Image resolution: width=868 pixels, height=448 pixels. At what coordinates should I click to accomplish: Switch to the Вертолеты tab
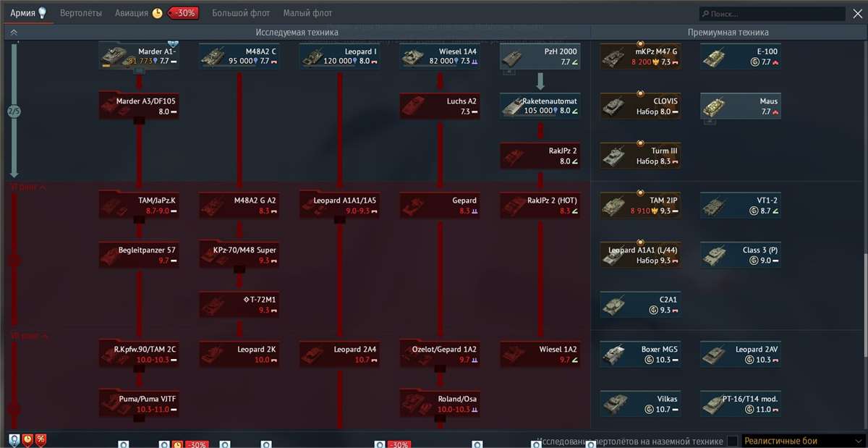(82, 12)
